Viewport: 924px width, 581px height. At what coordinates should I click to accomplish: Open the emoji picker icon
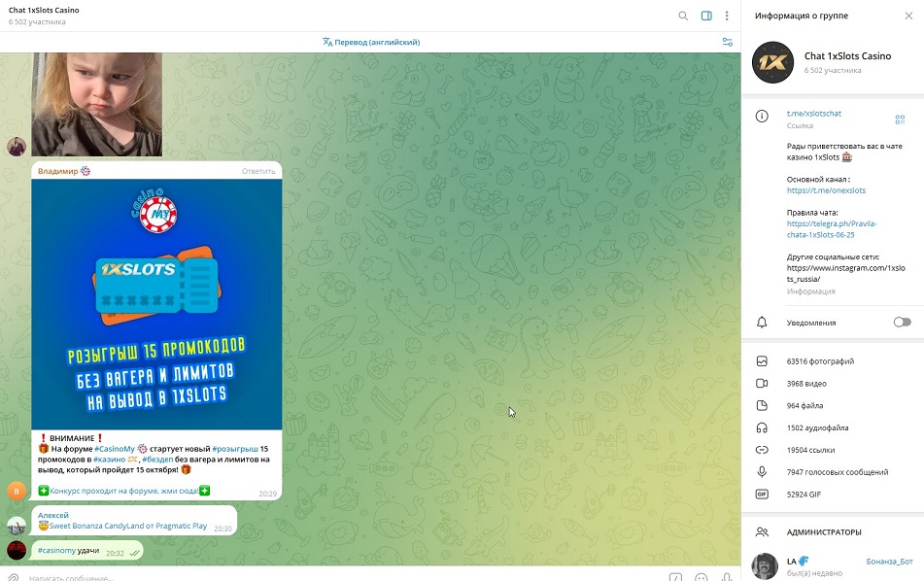(x=702, y=578)
